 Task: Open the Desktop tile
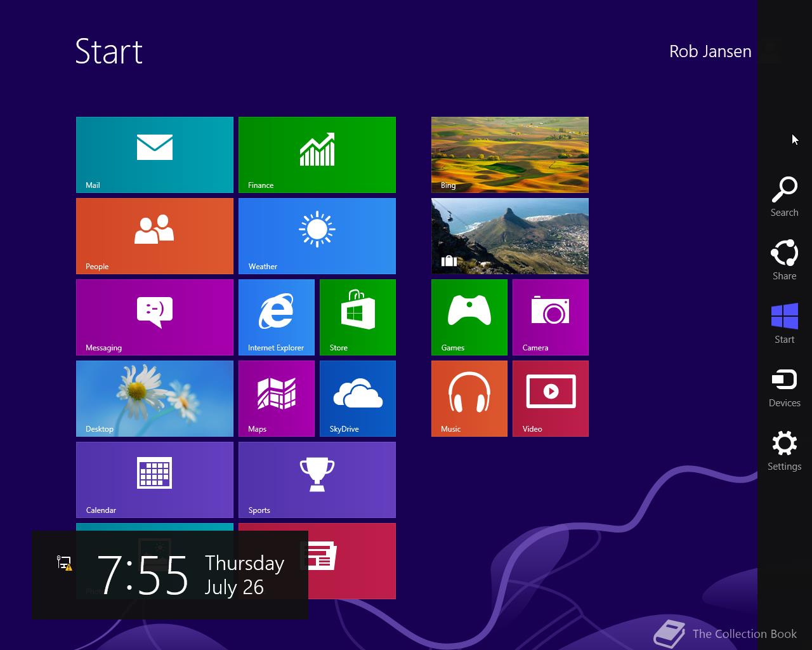coord(155,399)
